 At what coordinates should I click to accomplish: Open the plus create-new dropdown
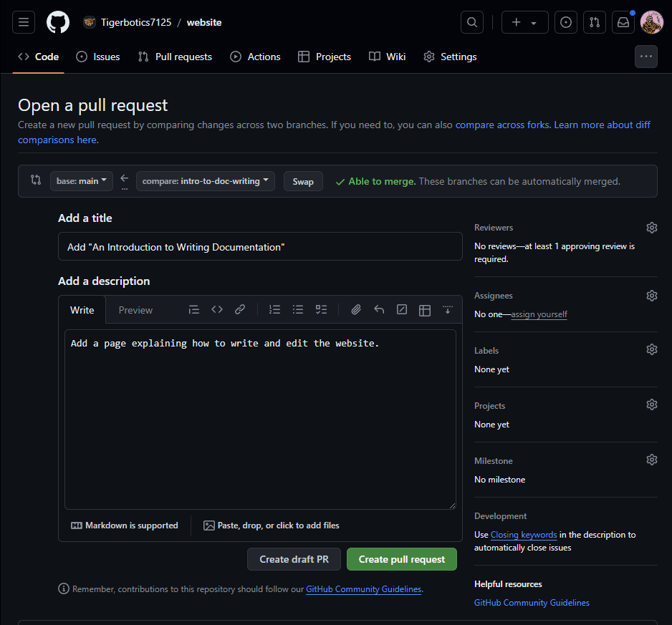pos(524,22)
